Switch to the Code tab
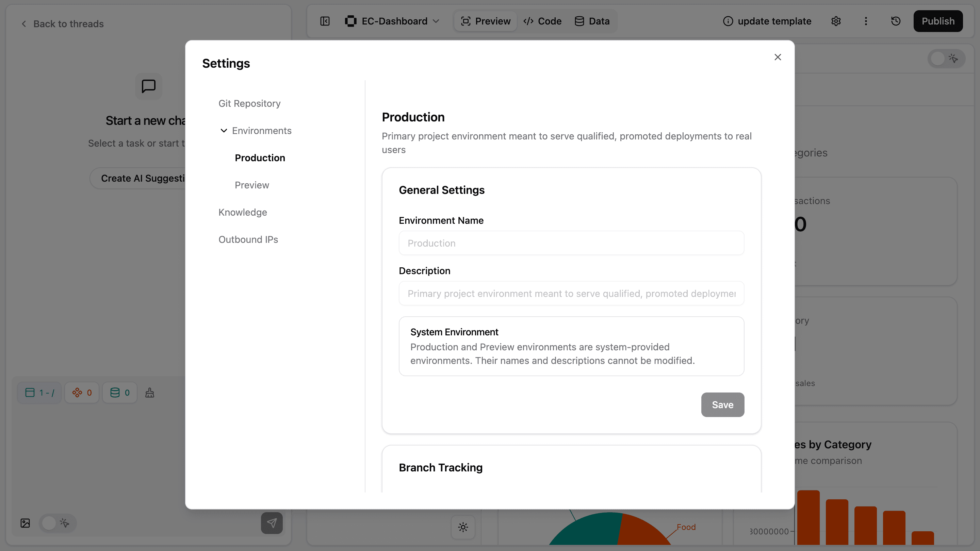 542,21
